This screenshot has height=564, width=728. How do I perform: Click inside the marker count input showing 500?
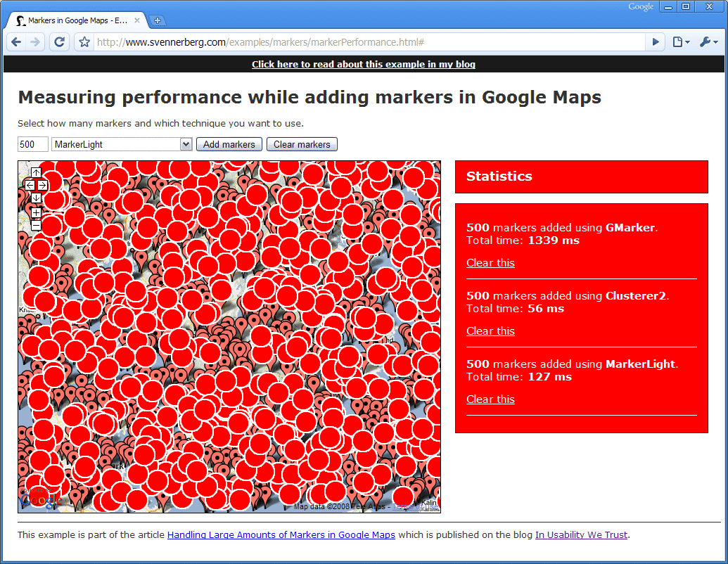pos(32,143)
